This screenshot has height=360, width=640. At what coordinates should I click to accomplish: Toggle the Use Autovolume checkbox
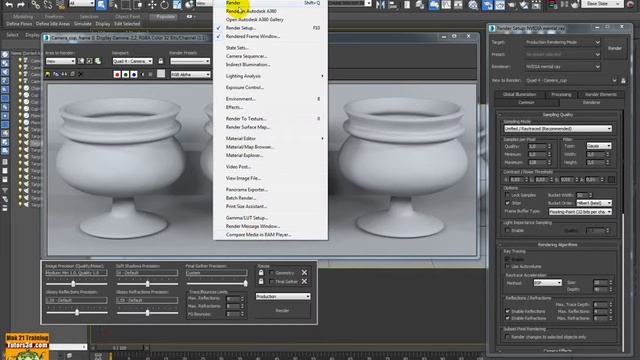[x=507, y=266]
